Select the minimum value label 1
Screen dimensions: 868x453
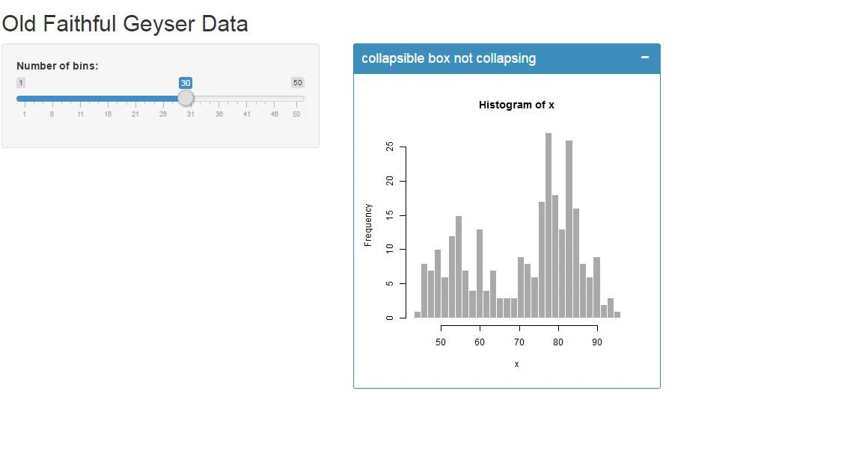[21, 83]
